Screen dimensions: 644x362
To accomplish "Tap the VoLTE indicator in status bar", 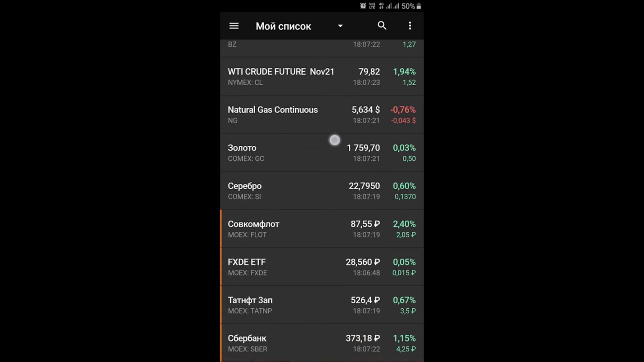I will coord(372,6).
